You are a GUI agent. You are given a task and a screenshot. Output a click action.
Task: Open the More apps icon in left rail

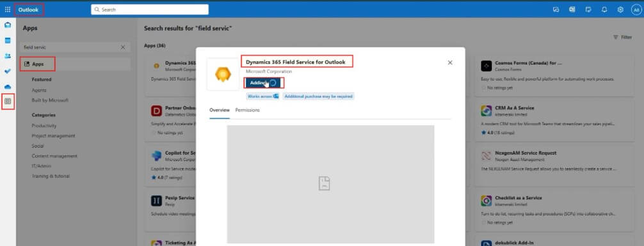[x=8, y=101]
